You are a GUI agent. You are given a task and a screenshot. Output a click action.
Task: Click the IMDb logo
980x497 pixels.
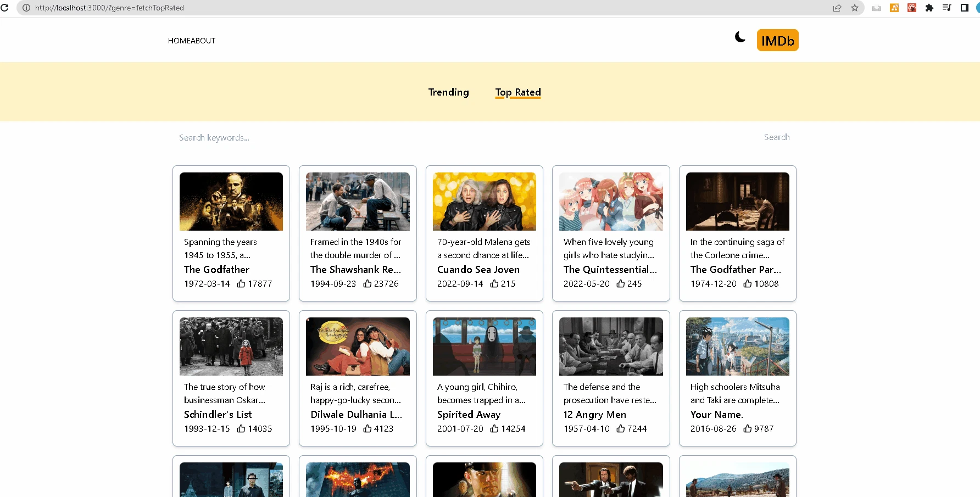click(777, 40)
